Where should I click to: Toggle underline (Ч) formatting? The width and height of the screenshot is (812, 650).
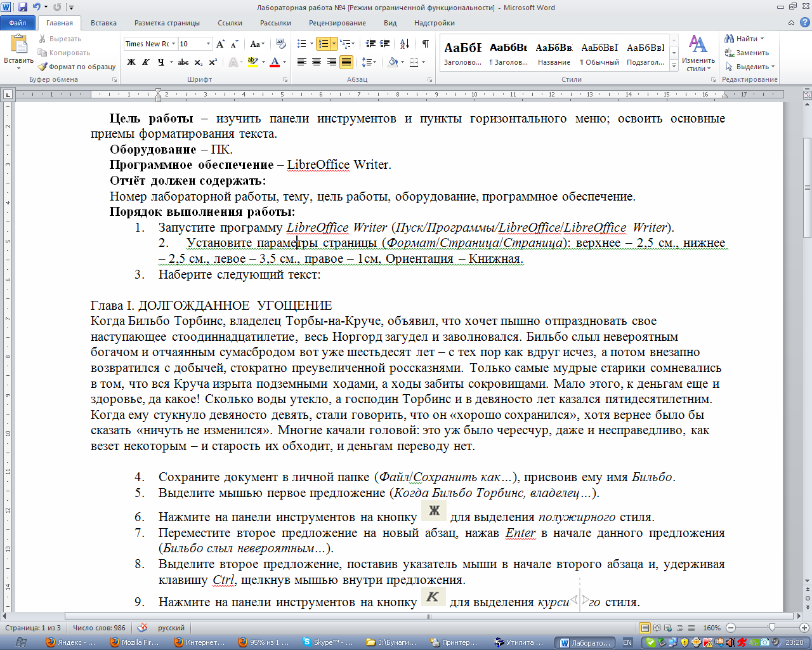click(x=160, y=62)
